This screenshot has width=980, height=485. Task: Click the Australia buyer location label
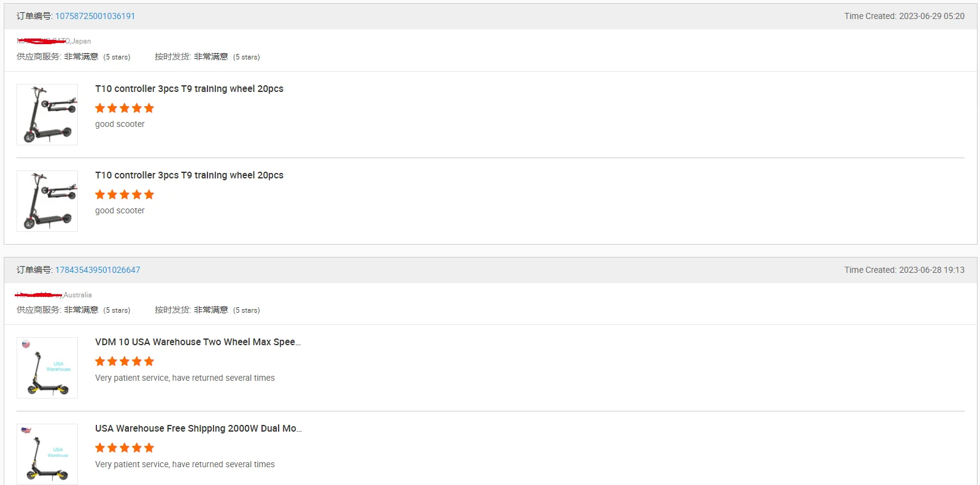pos(77,295)
